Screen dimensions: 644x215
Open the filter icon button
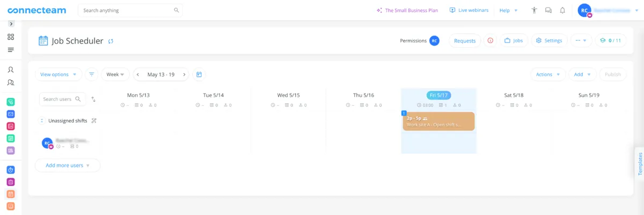(92, 75)
